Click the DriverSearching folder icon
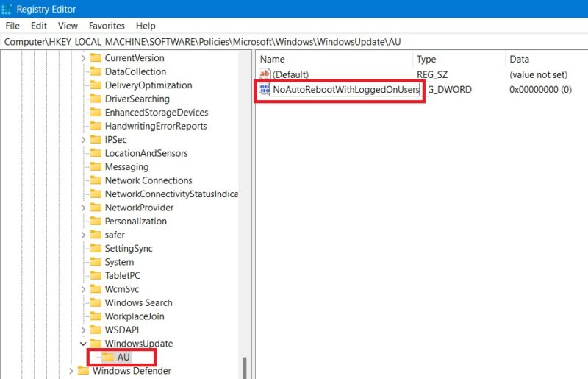Viewport: 588px width, 379px height. pyautogui.click(x=96, y=99)
